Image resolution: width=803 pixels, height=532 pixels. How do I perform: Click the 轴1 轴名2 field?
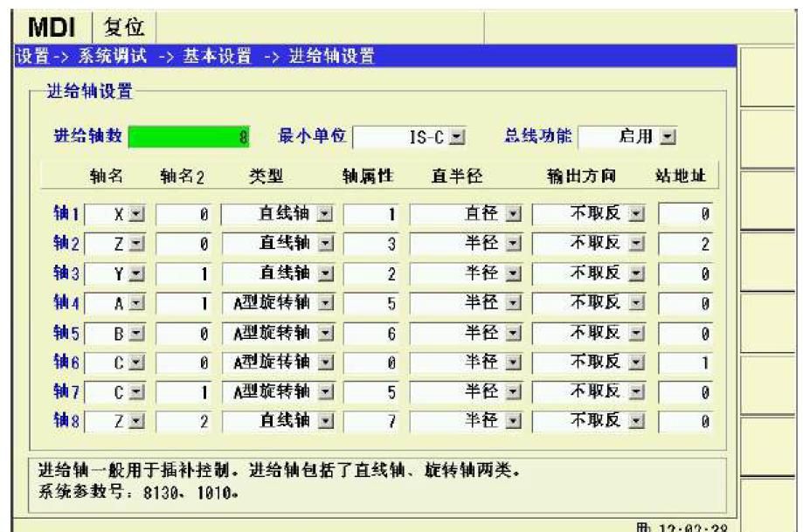[x=184, y=214]
